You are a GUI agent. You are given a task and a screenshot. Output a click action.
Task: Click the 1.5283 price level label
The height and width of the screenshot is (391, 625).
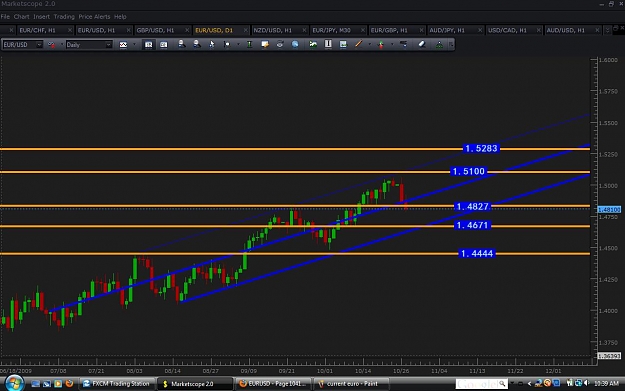coord(481,149)
